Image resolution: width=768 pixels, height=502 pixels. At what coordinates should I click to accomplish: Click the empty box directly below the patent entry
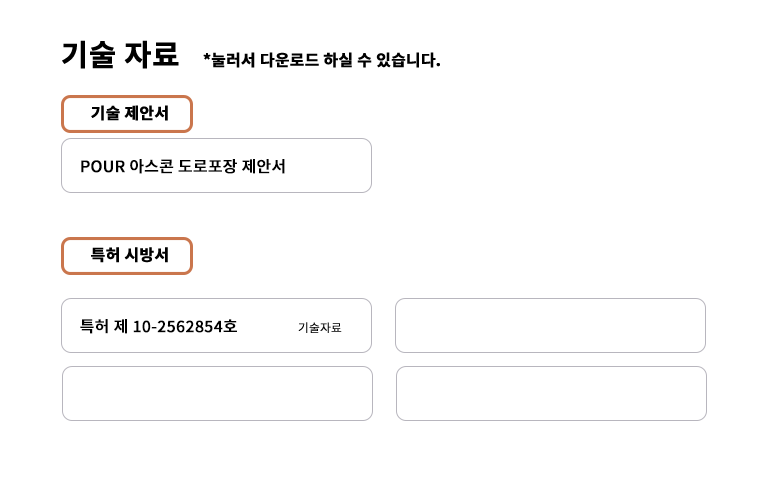(217, 394)
